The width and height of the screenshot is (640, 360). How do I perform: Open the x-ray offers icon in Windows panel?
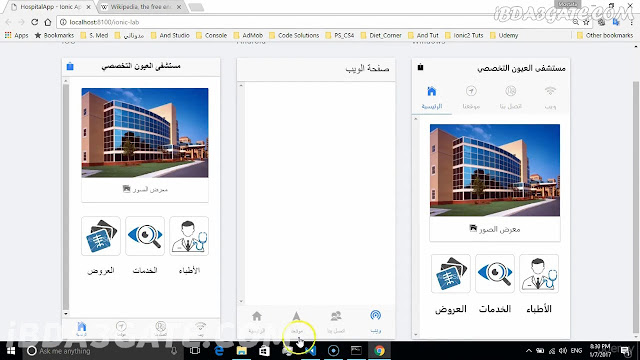[451, 273]
